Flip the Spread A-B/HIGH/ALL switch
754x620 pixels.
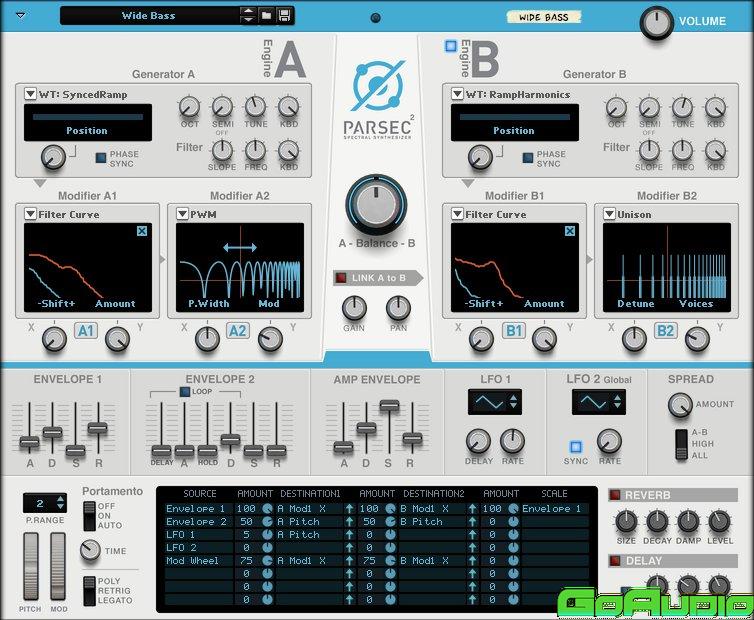tap(681, 444)
